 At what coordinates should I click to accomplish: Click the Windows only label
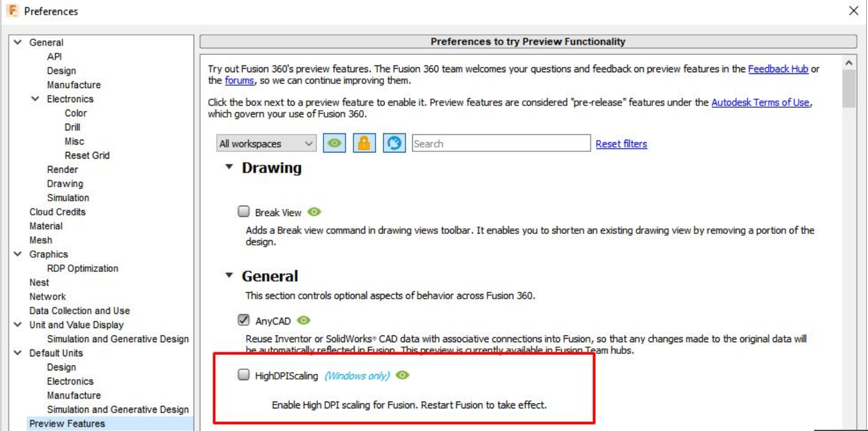click(357, 376)
